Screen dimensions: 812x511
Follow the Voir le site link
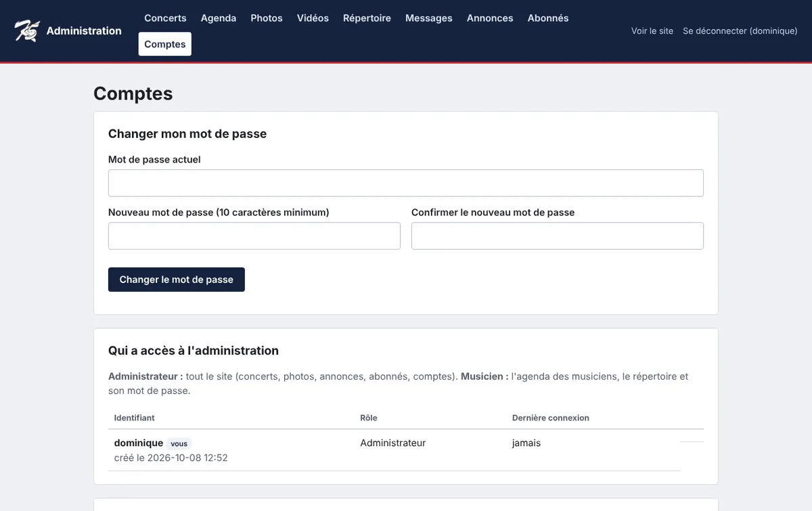[x=652, y=31]
